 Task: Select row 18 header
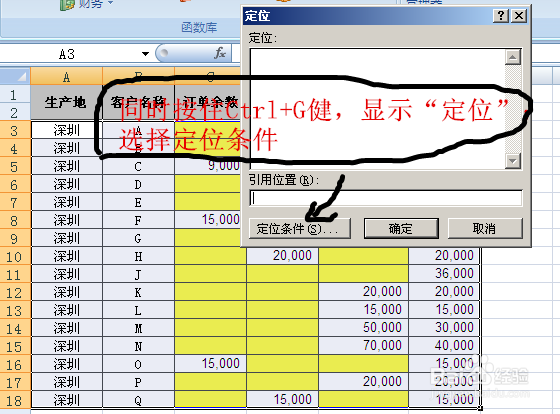coord(14,400)
